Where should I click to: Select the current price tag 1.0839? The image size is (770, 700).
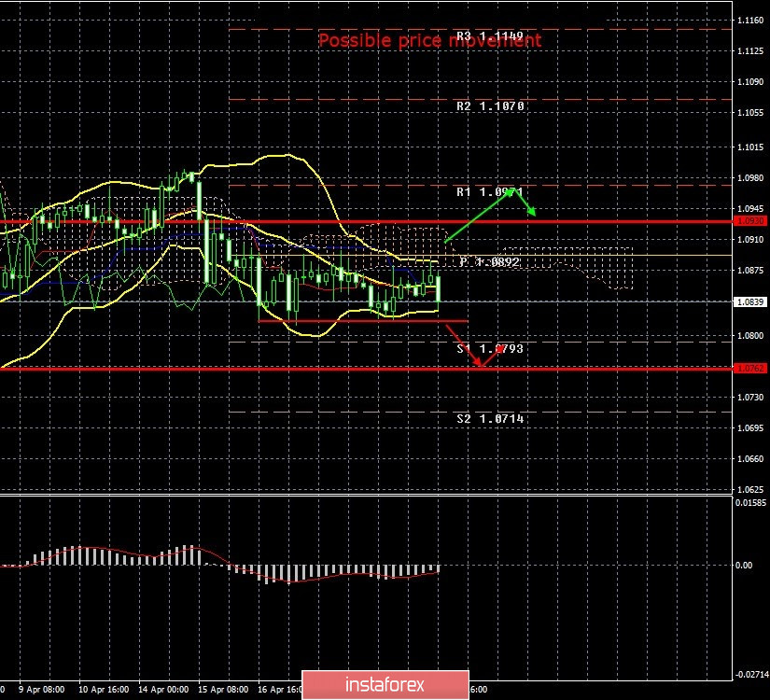click(749, 301)
